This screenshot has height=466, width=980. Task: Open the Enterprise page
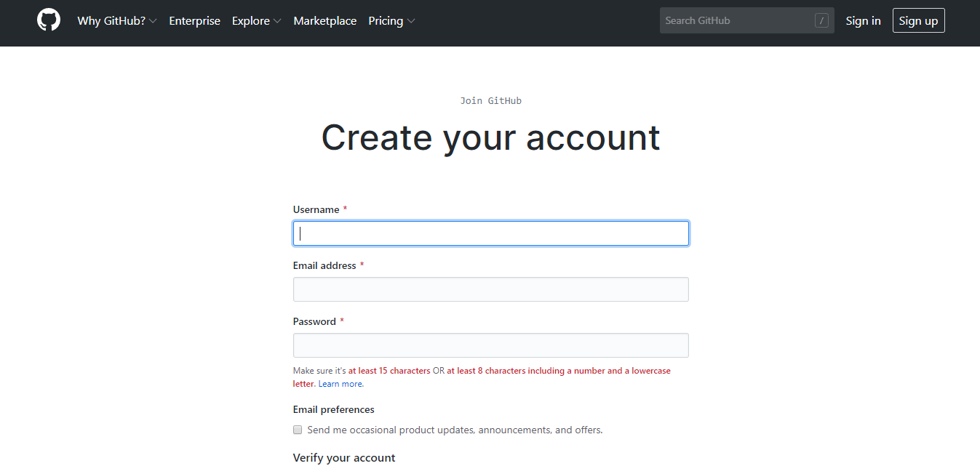194,21
